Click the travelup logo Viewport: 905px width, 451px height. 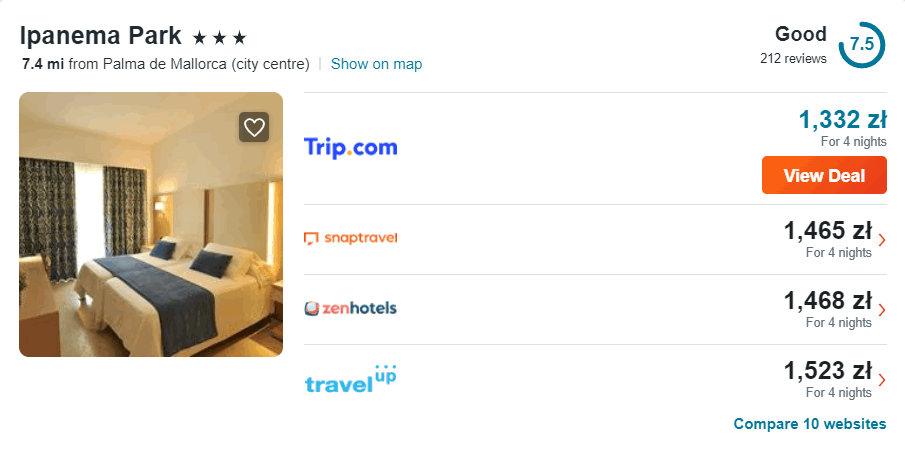tap(350, 379)
